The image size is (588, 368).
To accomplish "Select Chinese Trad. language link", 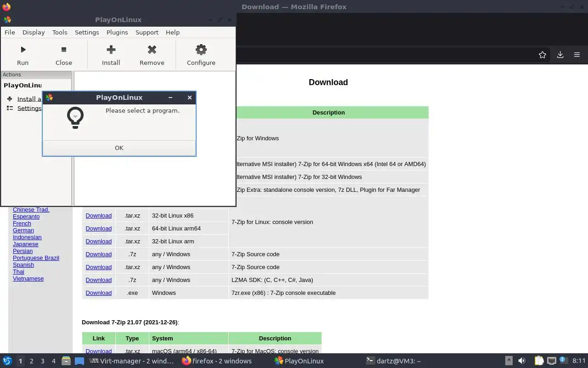I will pyautogui.click(x=31, y=209).
